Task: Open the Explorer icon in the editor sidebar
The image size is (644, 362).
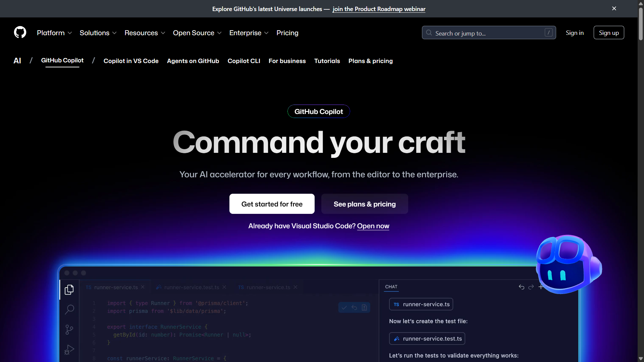Action: point(69,290)
